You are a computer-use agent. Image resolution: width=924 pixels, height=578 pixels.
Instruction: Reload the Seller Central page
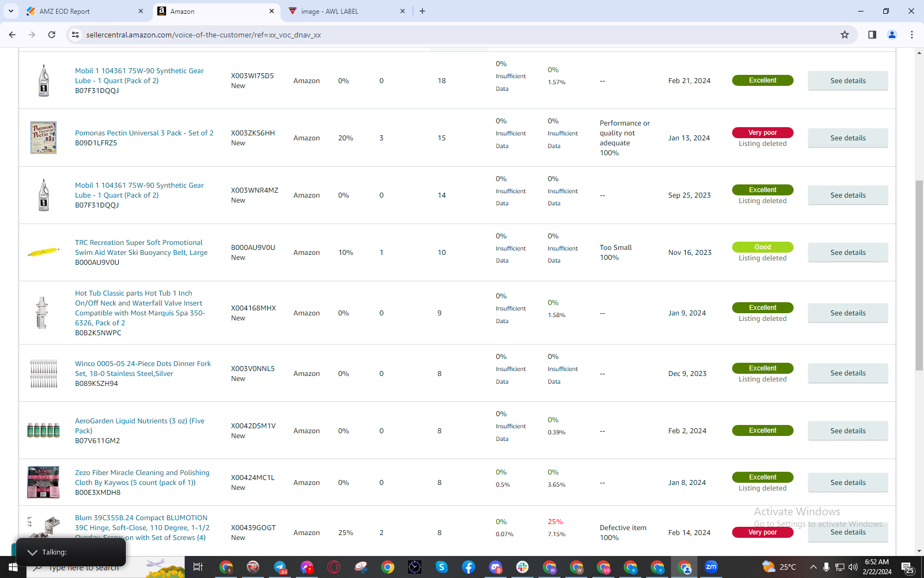(x=52, y=35)
